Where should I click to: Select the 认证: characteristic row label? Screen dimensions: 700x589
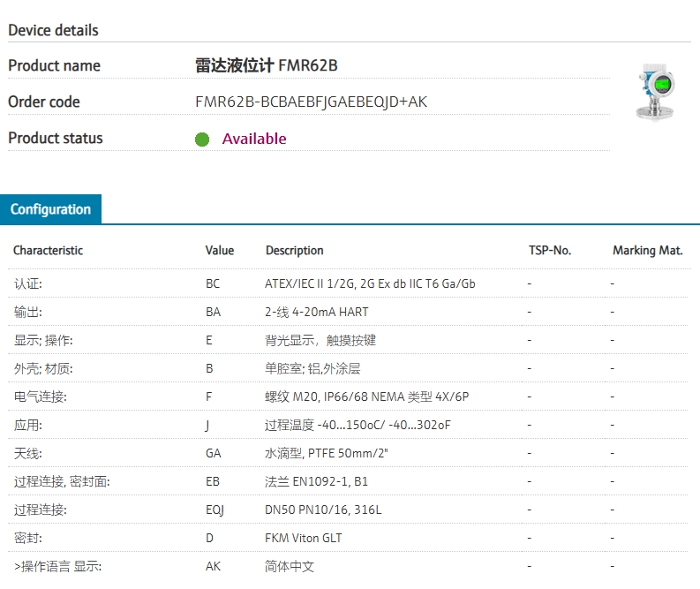tap(28, 283)
